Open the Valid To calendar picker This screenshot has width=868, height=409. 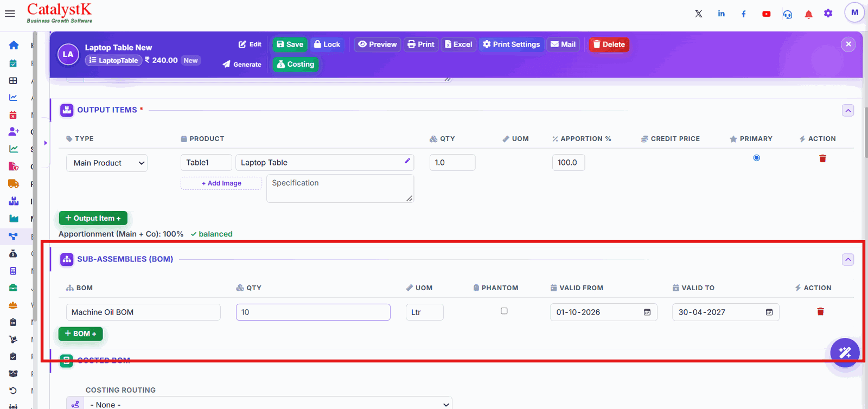pyautogui.click(x=769, y=312)
